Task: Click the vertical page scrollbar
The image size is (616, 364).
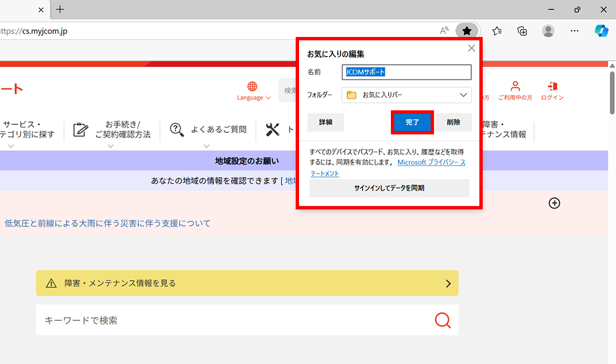Action: point(612,92)
